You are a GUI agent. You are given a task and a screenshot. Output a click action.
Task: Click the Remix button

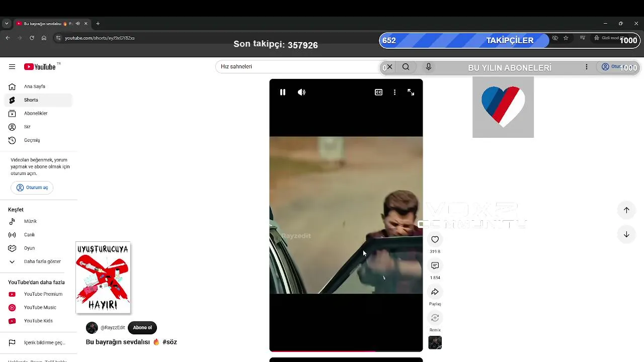(435, 318)
